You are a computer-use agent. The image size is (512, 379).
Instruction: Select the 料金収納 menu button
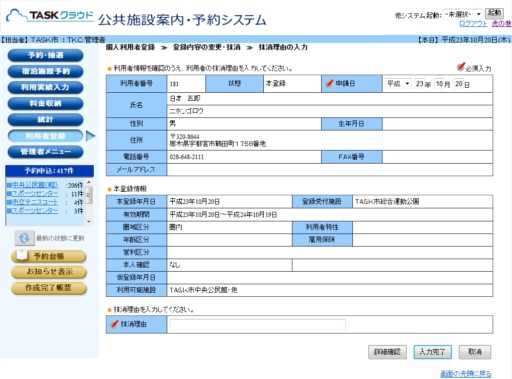[45, 103]
